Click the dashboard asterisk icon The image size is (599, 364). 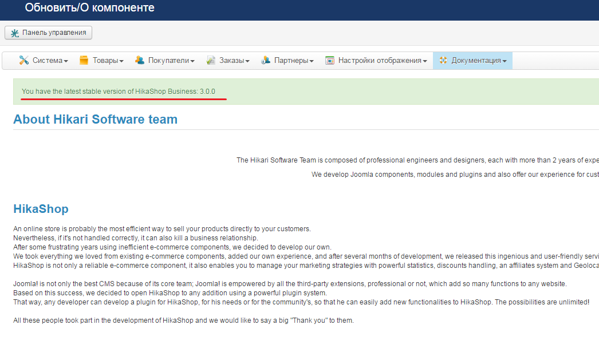pos(14,33)
